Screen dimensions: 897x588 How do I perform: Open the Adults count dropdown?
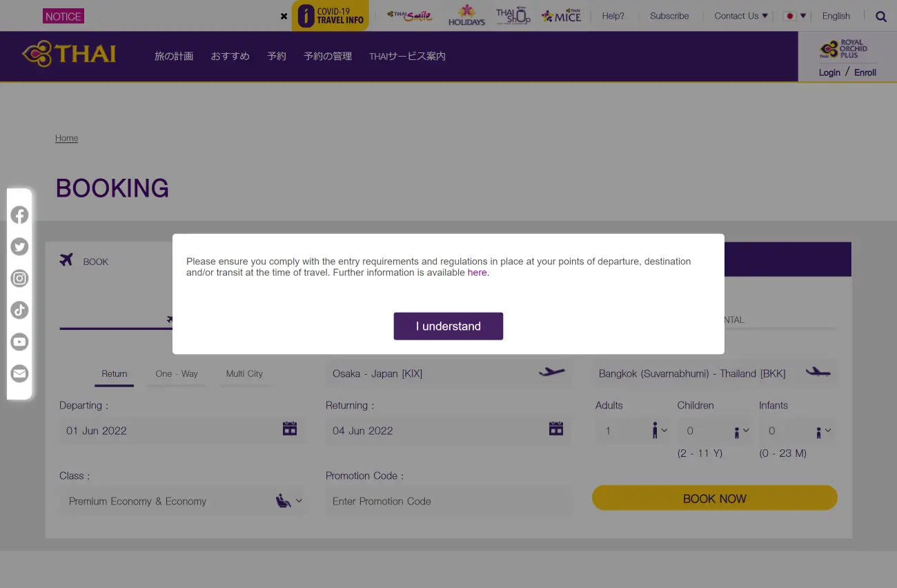coord(633,431)
